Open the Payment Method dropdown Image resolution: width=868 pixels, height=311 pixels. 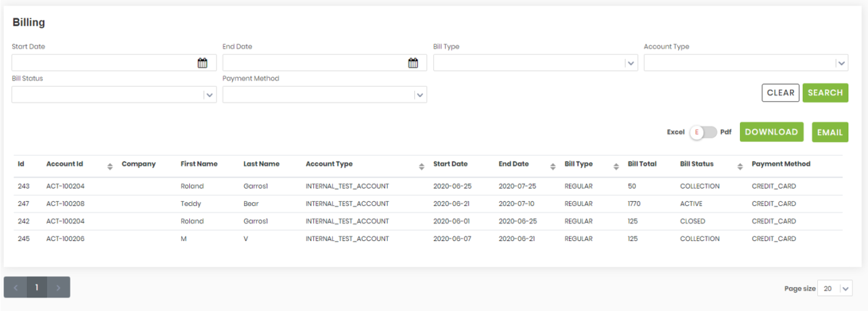(420, 95)
